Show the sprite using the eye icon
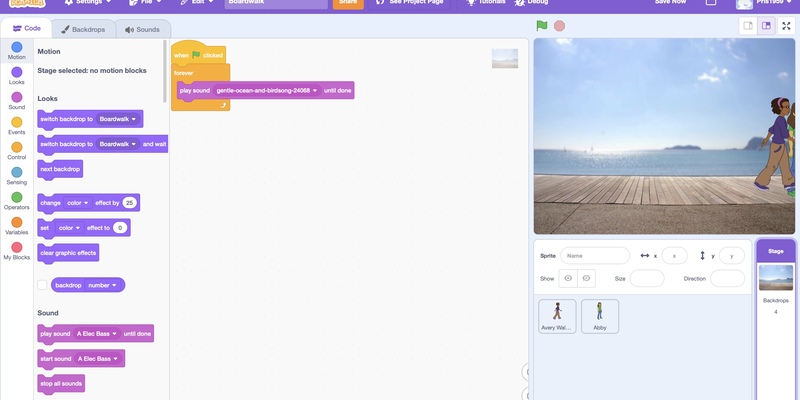The image size is (800, 400). click(568, 278)
